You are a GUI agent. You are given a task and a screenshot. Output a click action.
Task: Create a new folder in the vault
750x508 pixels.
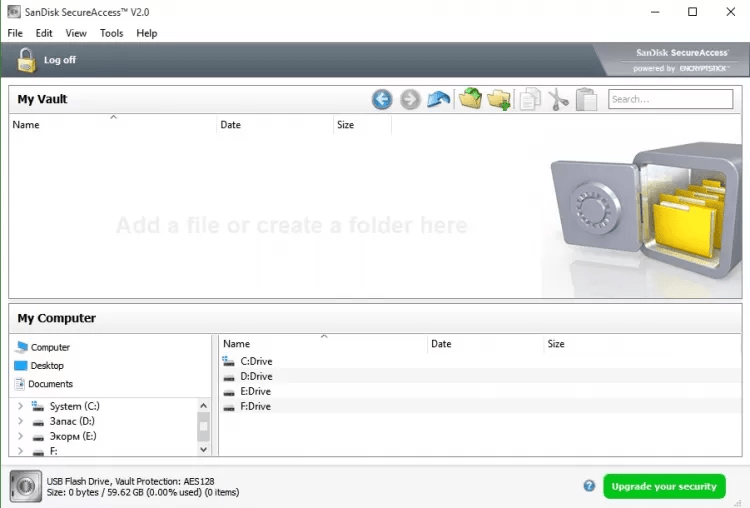pos(499,99)
